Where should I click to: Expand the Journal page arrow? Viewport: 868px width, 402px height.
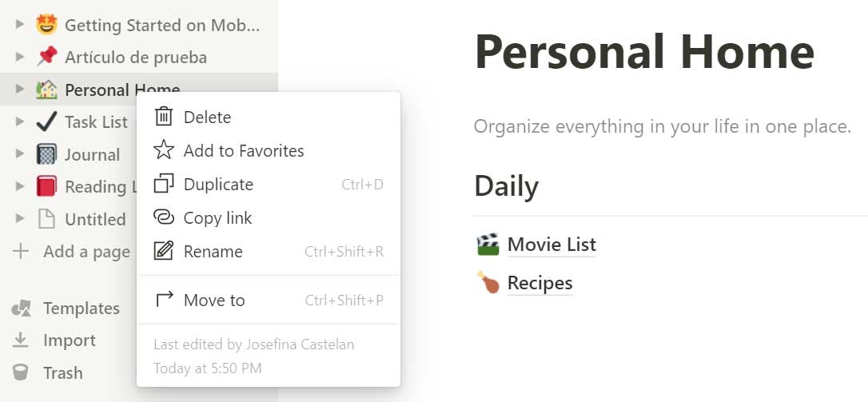(x=20, y=154)
